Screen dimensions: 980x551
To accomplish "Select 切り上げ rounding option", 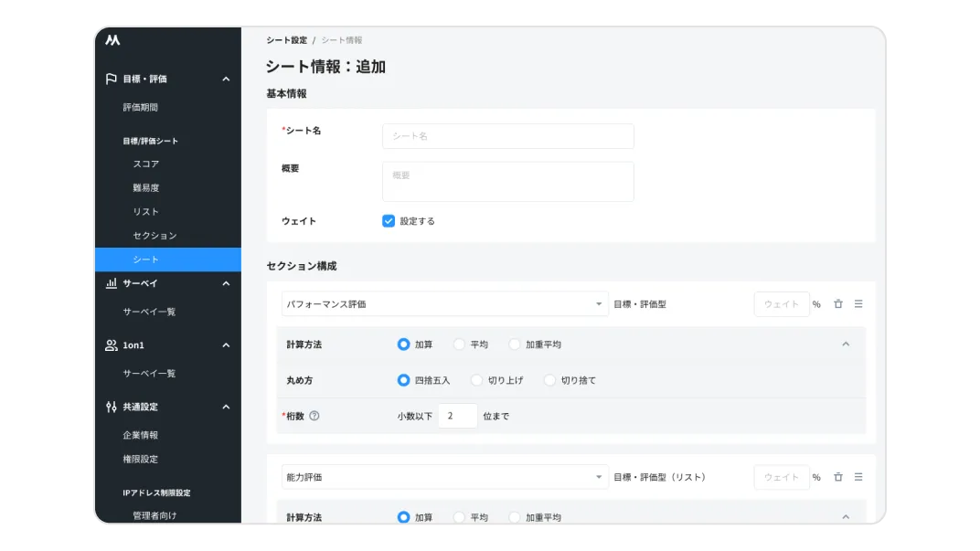I will click(476, 380).
